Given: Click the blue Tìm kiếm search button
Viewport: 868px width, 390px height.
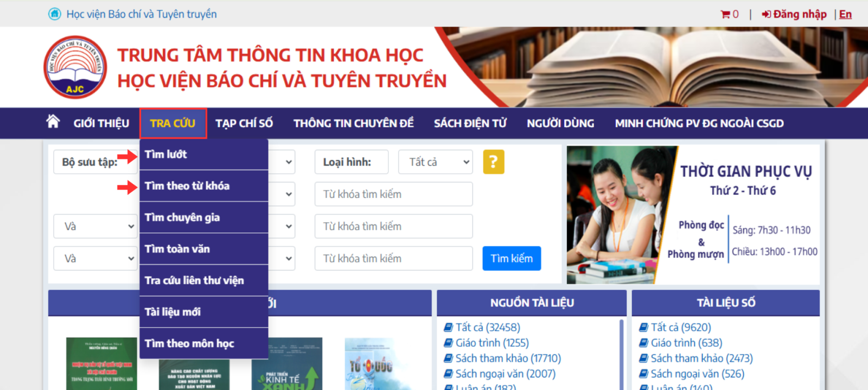Looking at the screenshot, I should pyautogui.click(x=512, y=258).
